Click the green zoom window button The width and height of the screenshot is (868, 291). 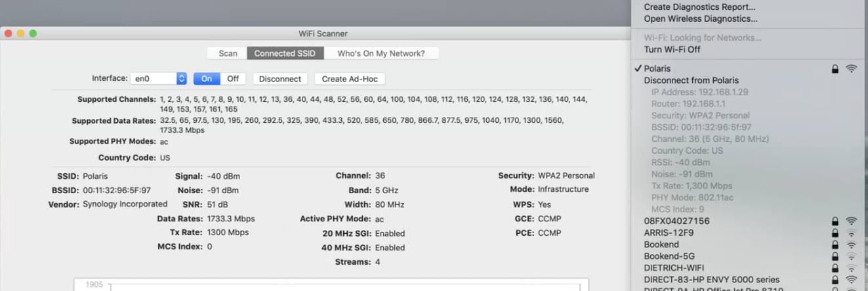coord(33,34)
